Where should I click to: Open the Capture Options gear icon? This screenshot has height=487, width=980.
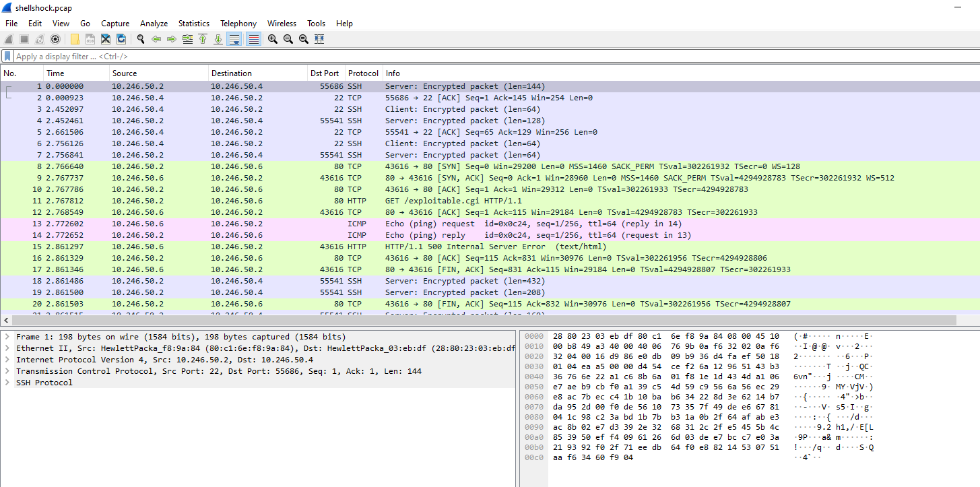(55, 39)
